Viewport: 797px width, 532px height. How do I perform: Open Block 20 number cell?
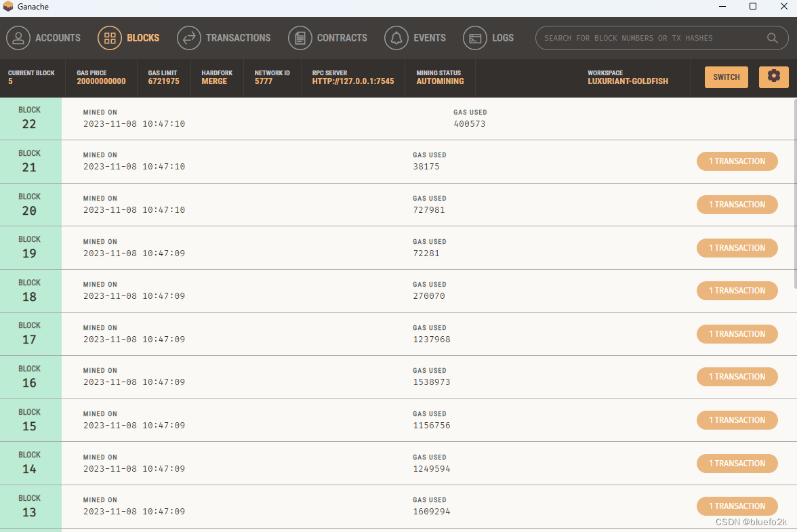[x=30, y=205]
